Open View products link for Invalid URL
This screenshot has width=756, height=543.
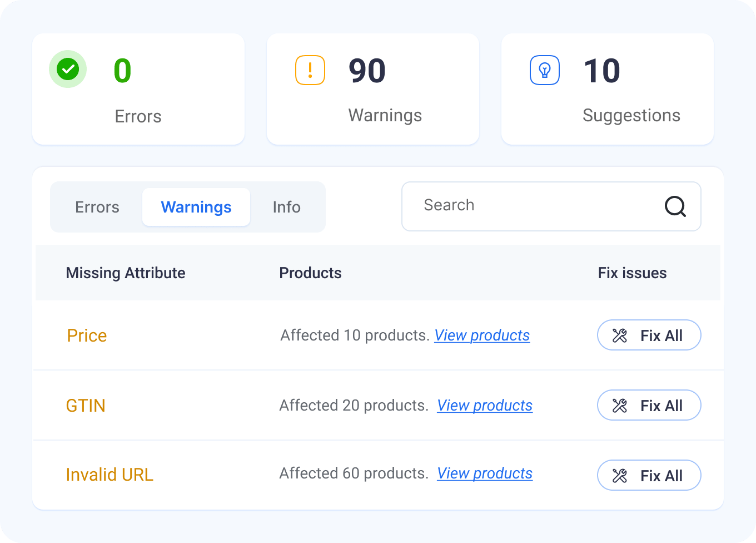pos(485,473)
